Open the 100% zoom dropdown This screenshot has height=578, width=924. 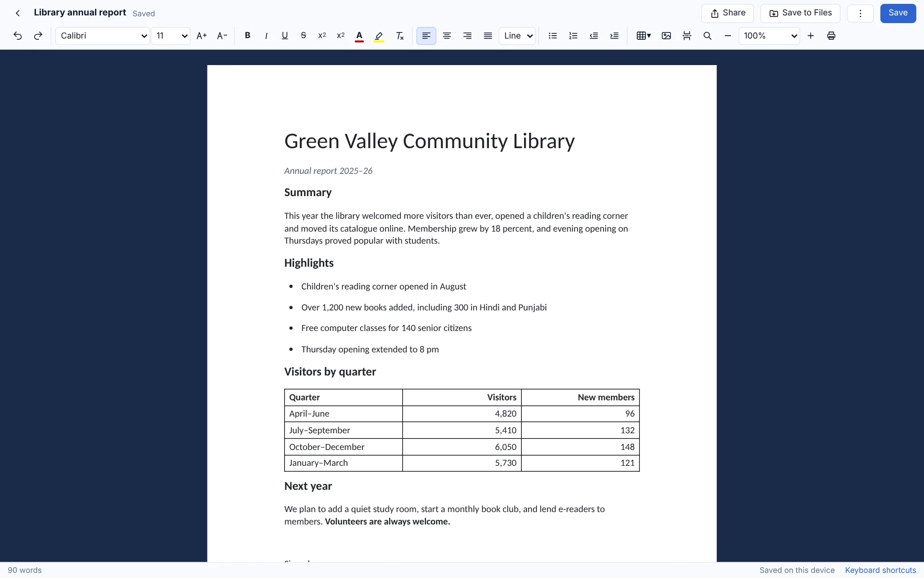[x=769, y=36]
